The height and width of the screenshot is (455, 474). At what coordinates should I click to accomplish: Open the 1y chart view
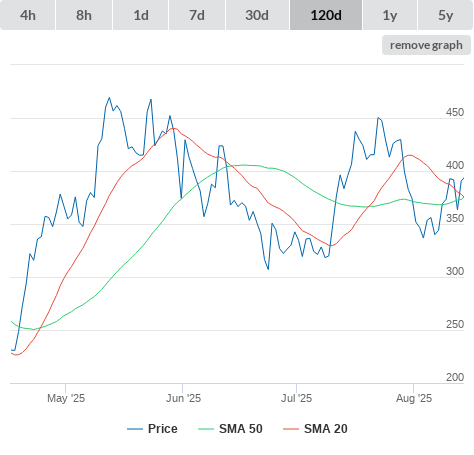(x=390, y=15)
